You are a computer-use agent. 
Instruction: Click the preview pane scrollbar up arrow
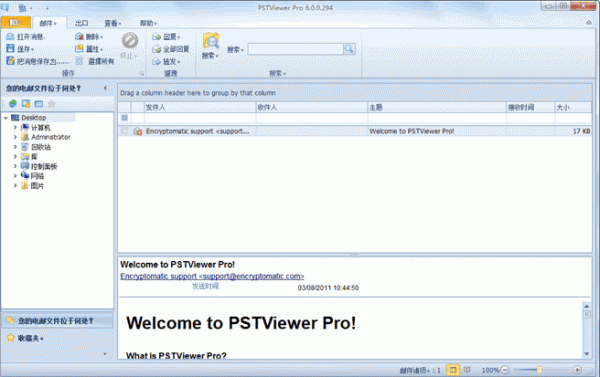(x=587, y=306)
